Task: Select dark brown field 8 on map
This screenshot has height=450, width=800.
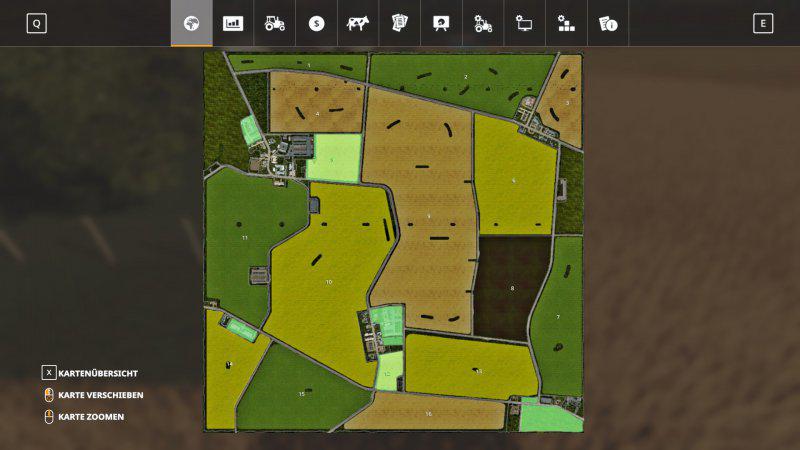Action: (x=511, y=287)
